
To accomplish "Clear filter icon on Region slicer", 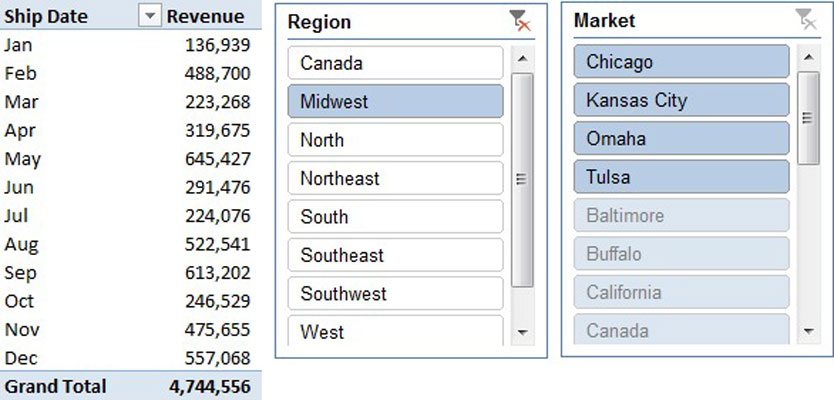I will click(519, 21).
